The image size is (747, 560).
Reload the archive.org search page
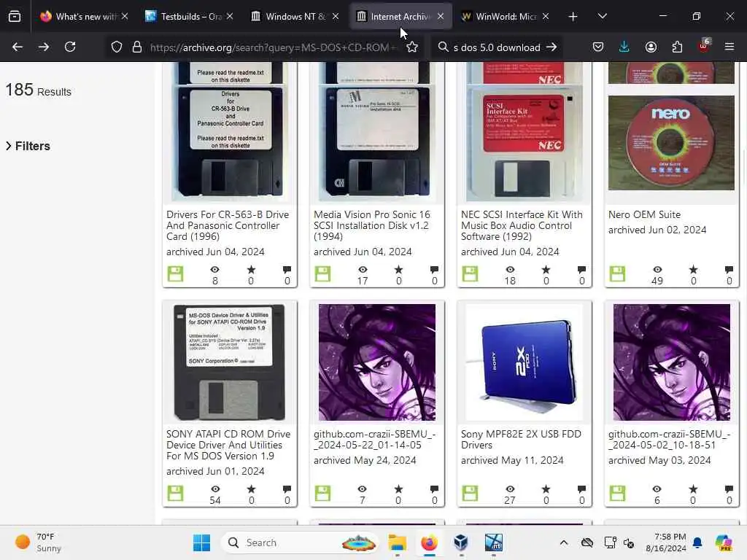70,47
